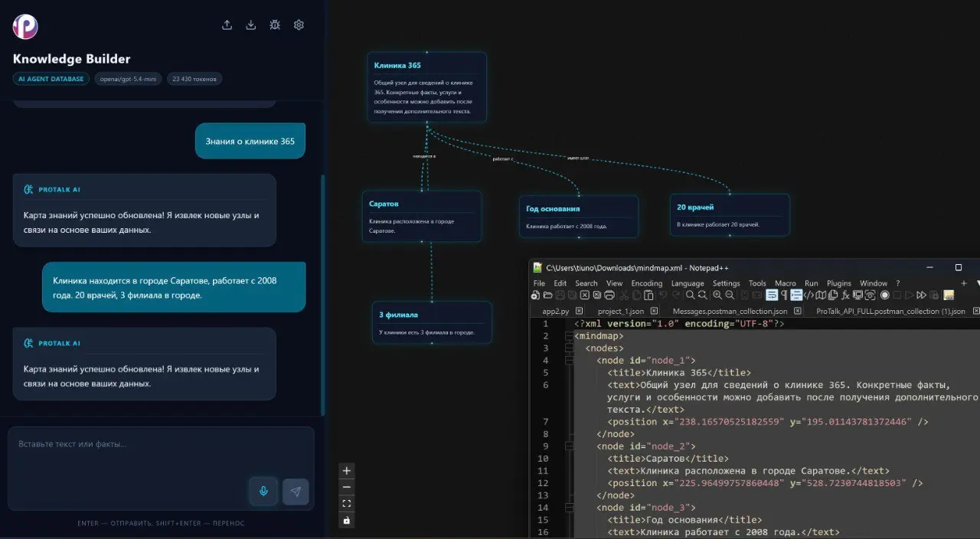980x539 pixels.
Task: Toggle macro Start recording button
Action: 885,295
